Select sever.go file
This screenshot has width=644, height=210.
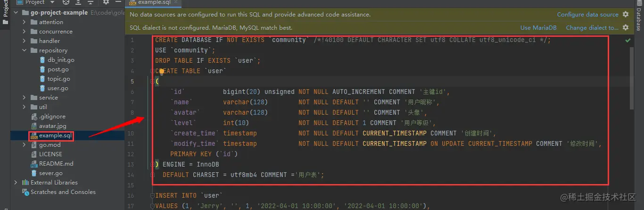[x=51, y=173]
